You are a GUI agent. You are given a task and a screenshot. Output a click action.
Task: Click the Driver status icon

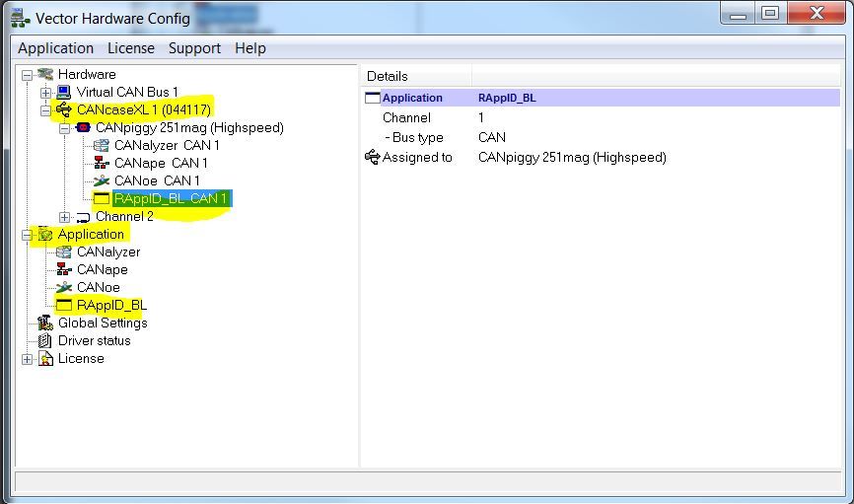tap(45, 340)
